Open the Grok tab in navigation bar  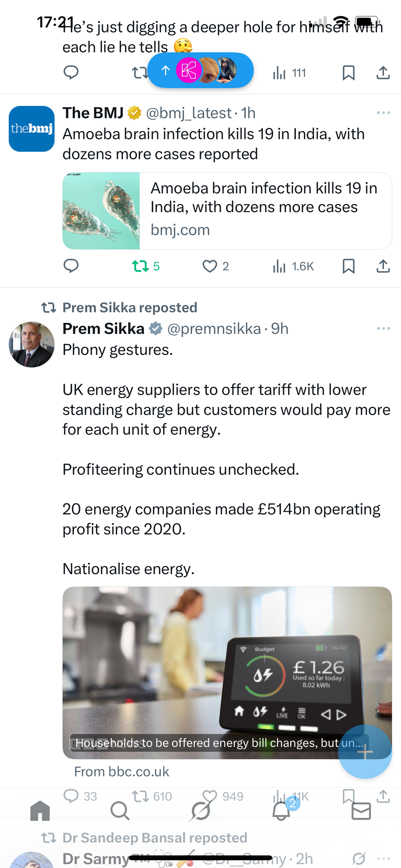200,811
